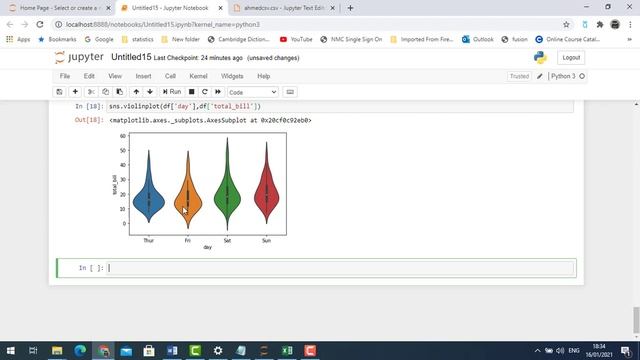Open the Google bookmark
This screenshot has height=360, width=640.
pyautogui.click(x=99, y=39)
